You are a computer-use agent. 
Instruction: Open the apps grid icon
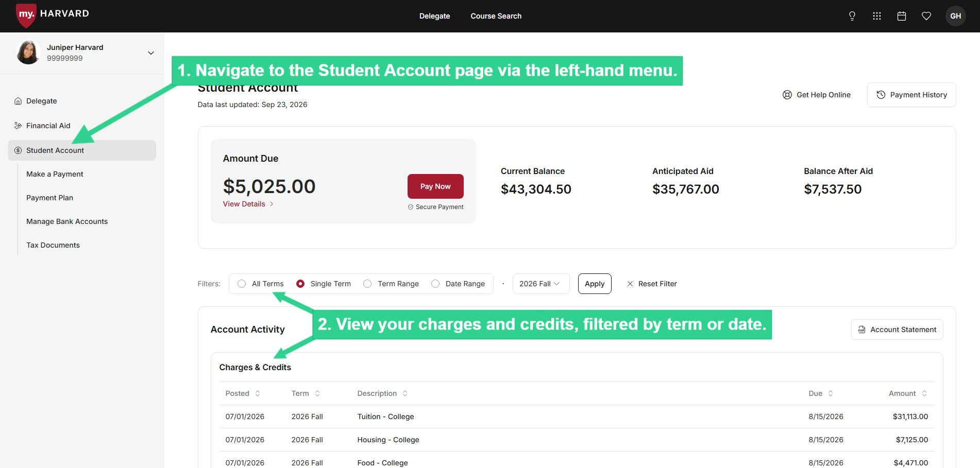point(877,16)
